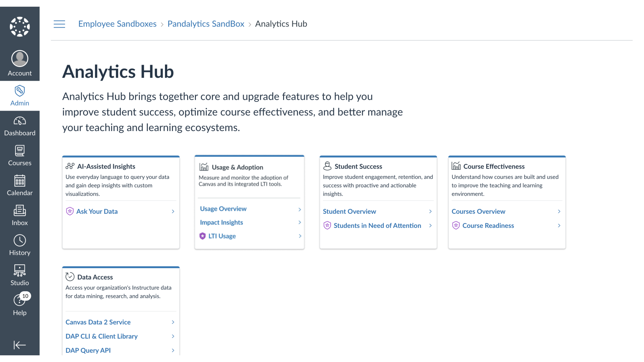This screenshot has width=644, height=362.
Task: Open the Usage Overview link
Action: pos(223,208)
